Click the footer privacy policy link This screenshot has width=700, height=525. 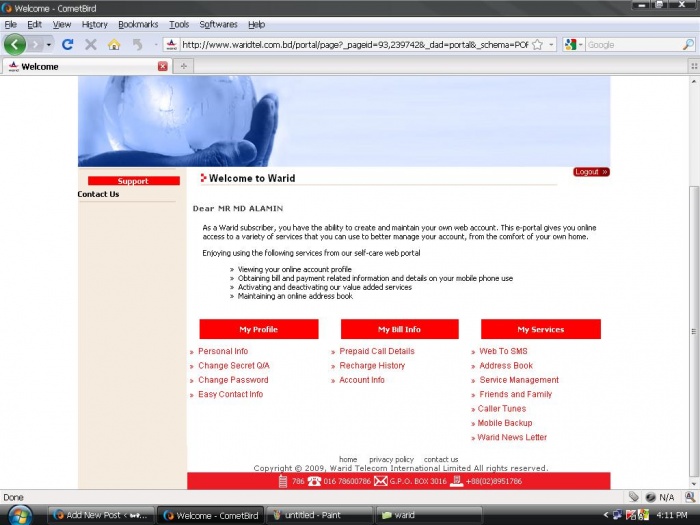(391, 459)
